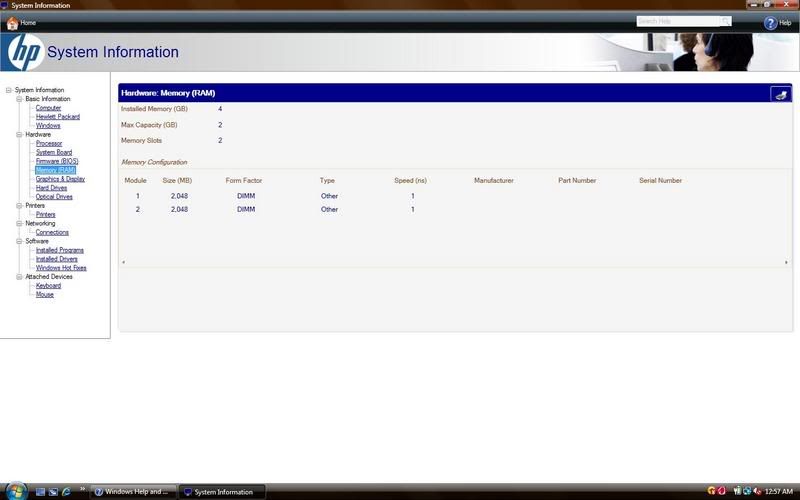Select the Memory (RAM) link
The width and height of the screenshot is (800, 500).
(x=56, y=170)
